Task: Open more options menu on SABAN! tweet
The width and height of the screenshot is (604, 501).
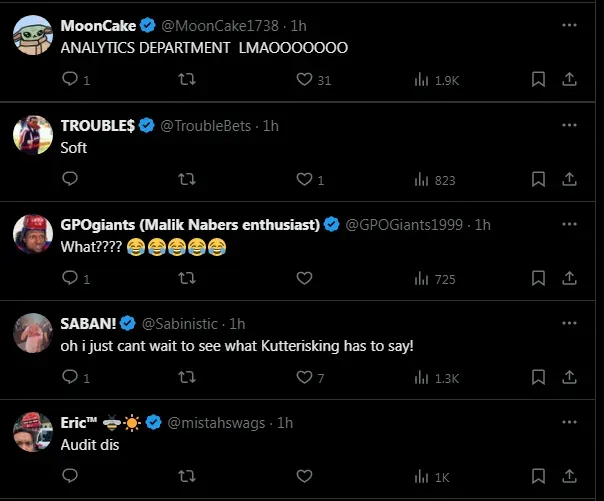Action: pyautogui.click(x=569, y=323)
